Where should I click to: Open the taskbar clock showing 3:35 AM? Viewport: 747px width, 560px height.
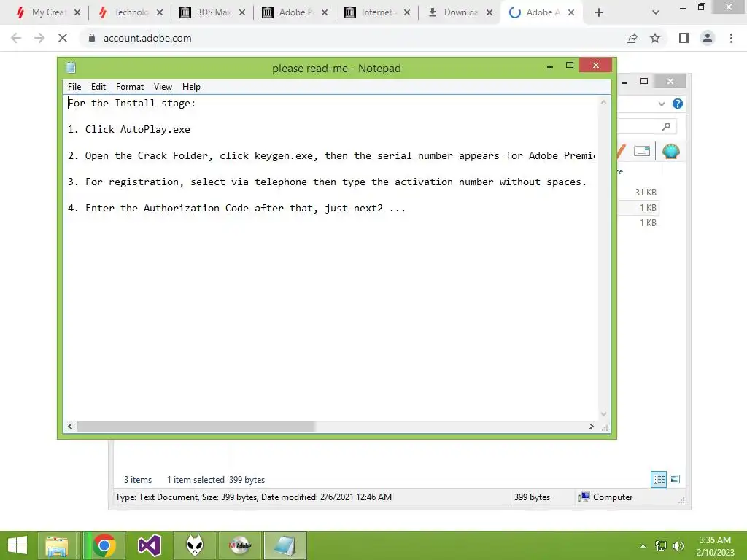715,546
